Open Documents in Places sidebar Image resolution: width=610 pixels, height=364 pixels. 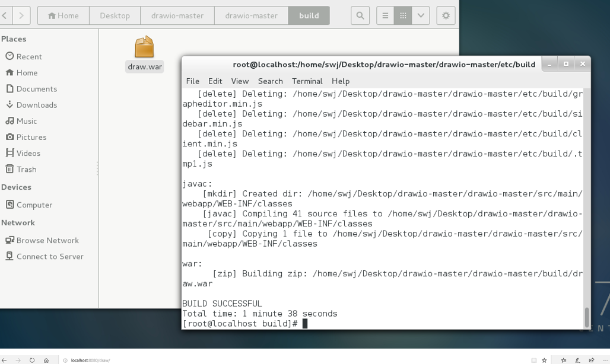point(31,88)
